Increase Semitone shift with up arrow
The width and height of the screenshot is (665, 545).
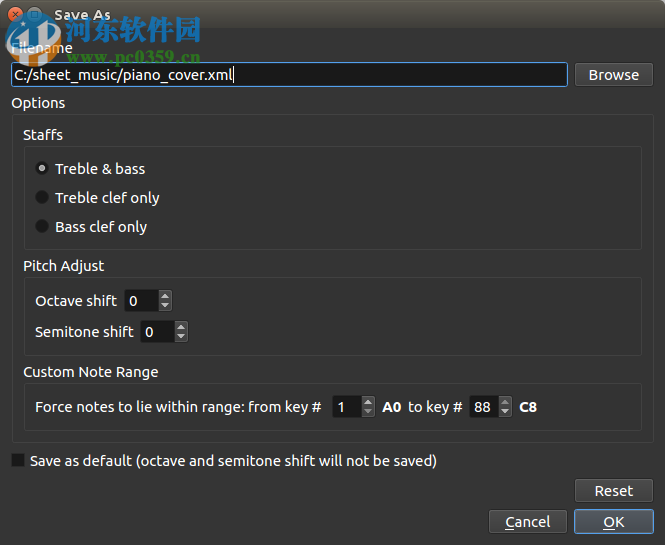point(181,327)
